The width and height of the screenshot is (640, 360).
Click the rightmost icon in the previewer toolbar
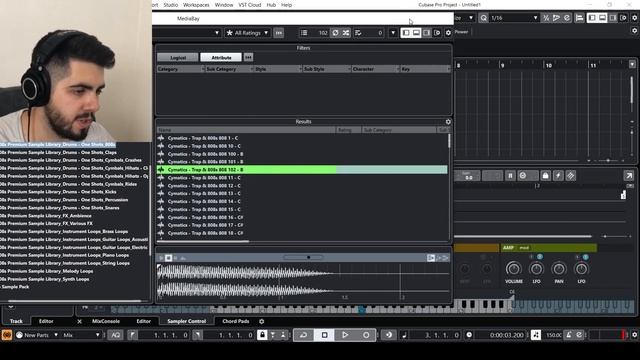(x=446, y=258)
